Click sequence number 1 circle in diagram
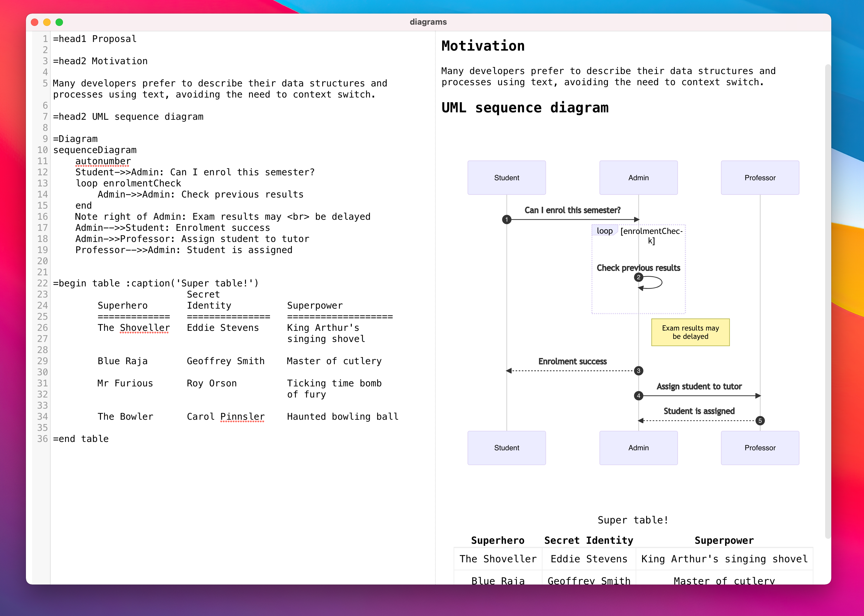This screenshot has height=616, width=864. click(506, 220)
